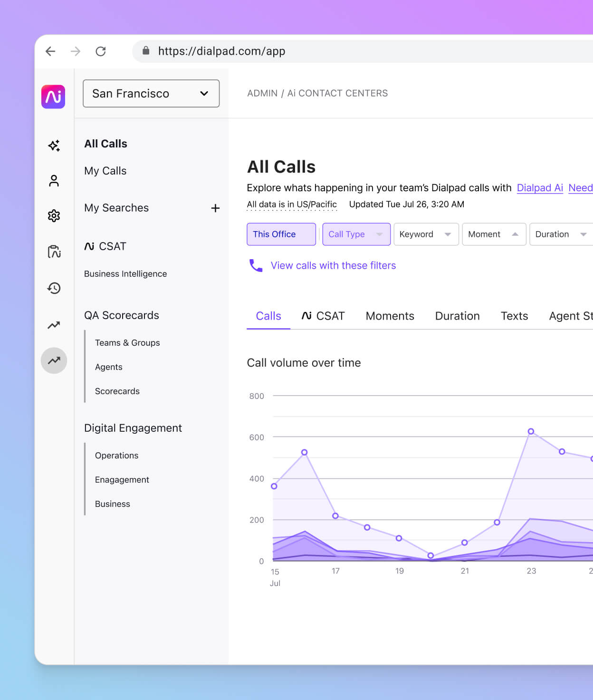Screen dimensions: 593x700
Task: Select the Ai clipboard scorecards icon
Action: 54,252
